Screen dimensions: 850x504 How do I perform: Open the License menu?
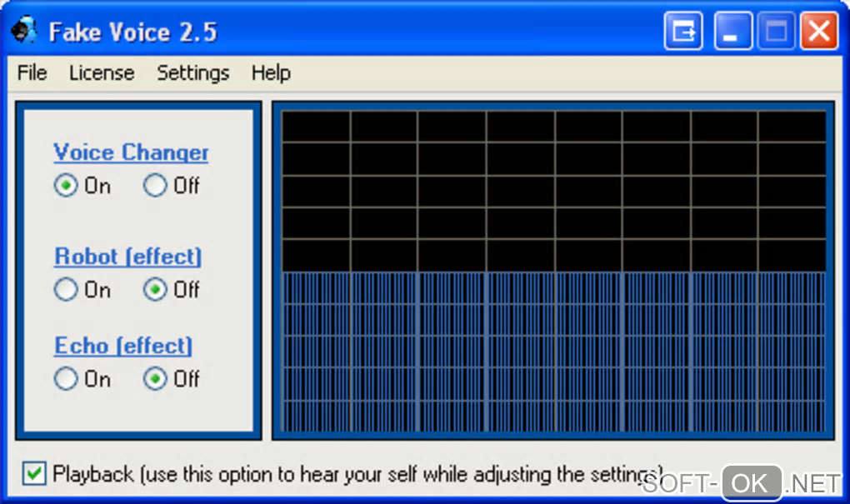(x=102, y=72)
